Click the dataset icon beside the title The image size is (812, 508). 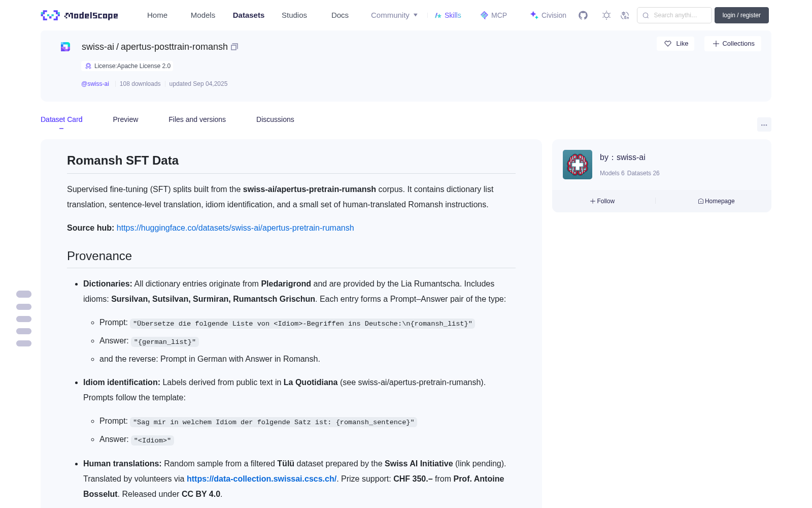pos(65,47)
